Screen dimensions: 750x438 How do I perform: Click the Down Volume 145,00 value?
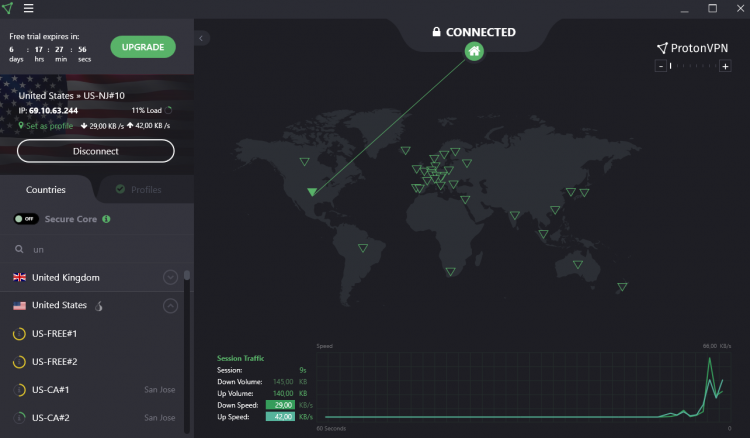(x=283, y=382)
